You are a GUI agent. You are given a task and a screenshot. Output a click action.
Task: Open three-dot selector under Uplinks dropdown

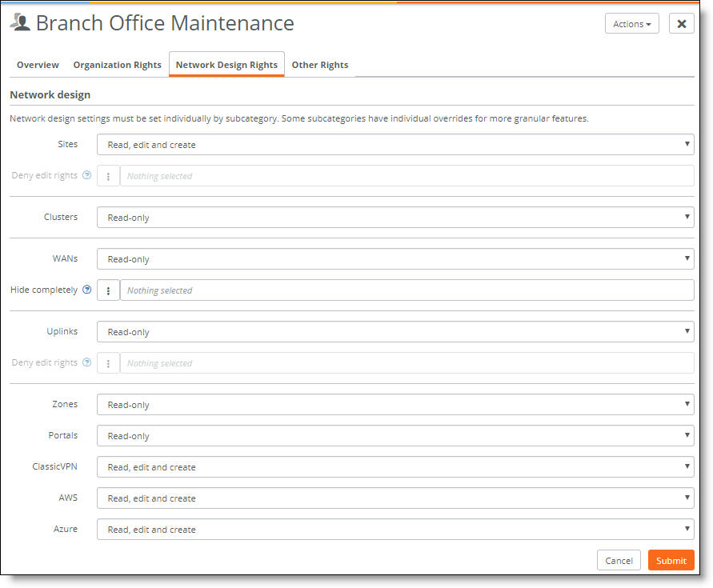click(x=108, y=363)
